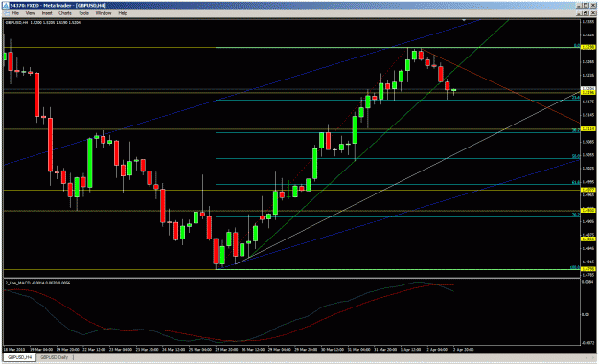Open the View menu
The width and height of the screenshot is (599, 364).
click(30, 13)
